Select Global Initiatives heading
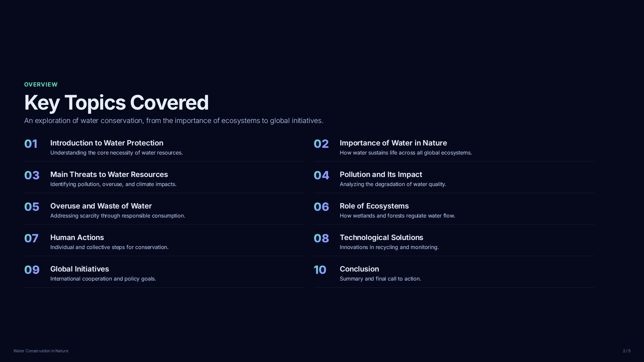 (79, 269)
